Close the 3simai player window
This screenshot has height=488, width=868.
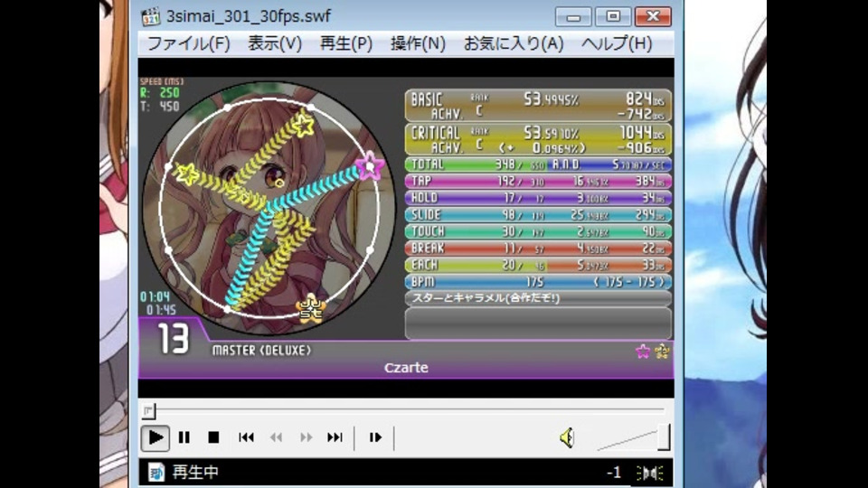tap(653, 17)
